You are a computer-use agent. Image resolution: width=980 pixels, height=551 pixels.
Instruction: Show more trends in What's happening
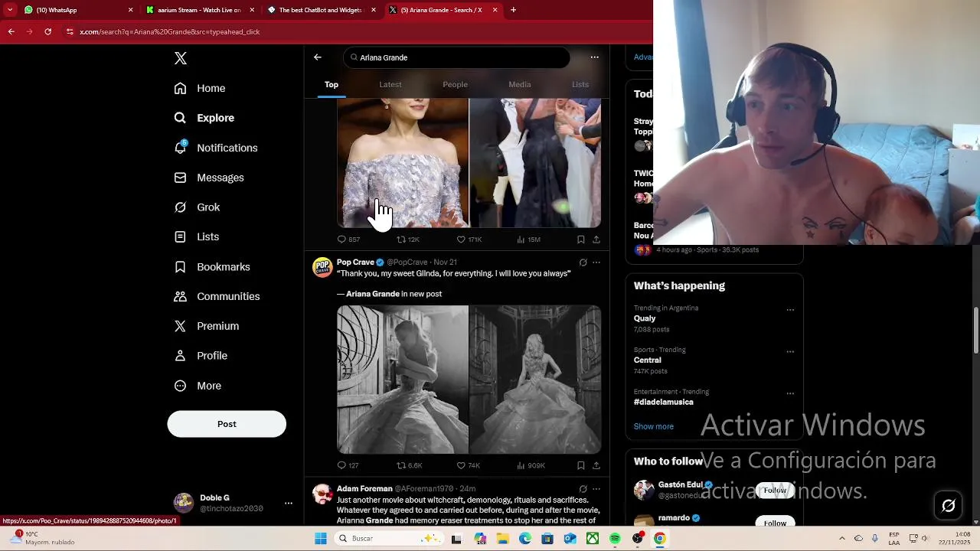point(654,426)
